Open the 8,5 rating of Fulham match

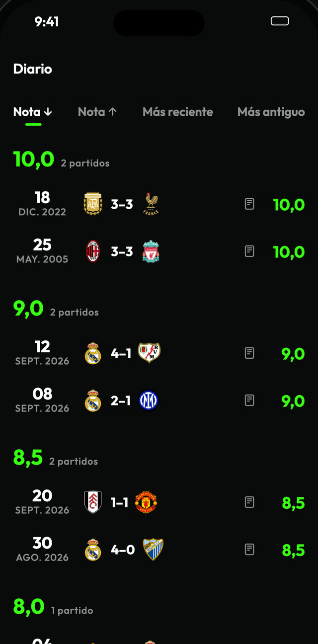pyautogui.click(x=293, y=502)
